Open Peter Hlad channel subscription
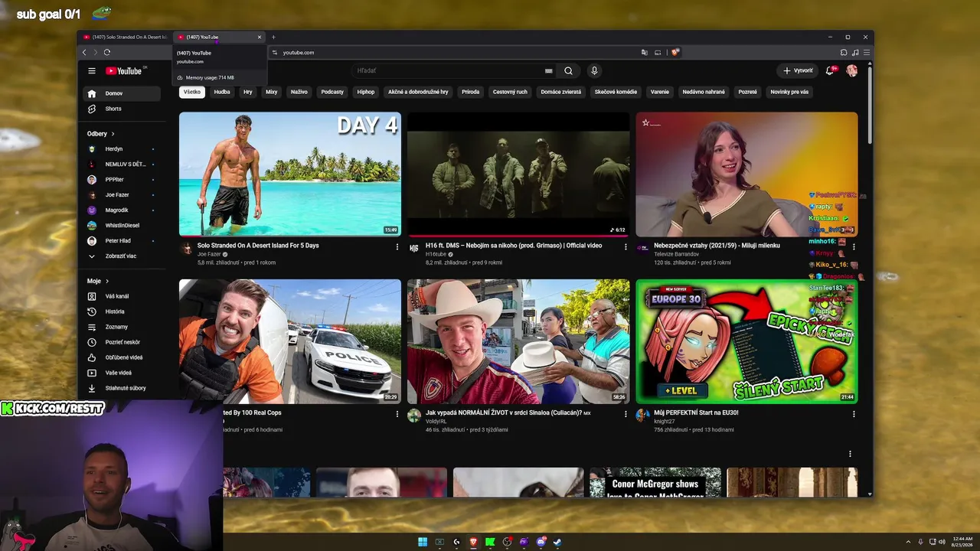Viewport: 980px width, 551px height. (x=122, y=241)
